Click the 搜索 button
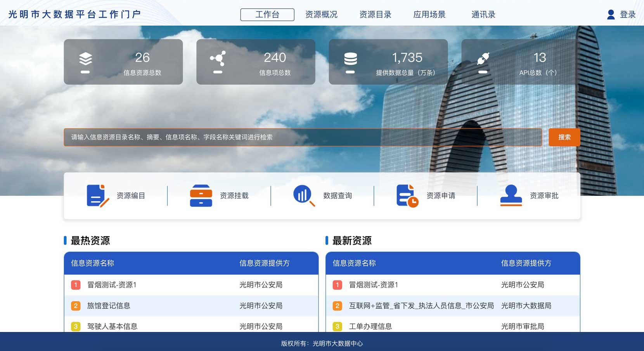644x351 pixels. (x=564, y=137)
